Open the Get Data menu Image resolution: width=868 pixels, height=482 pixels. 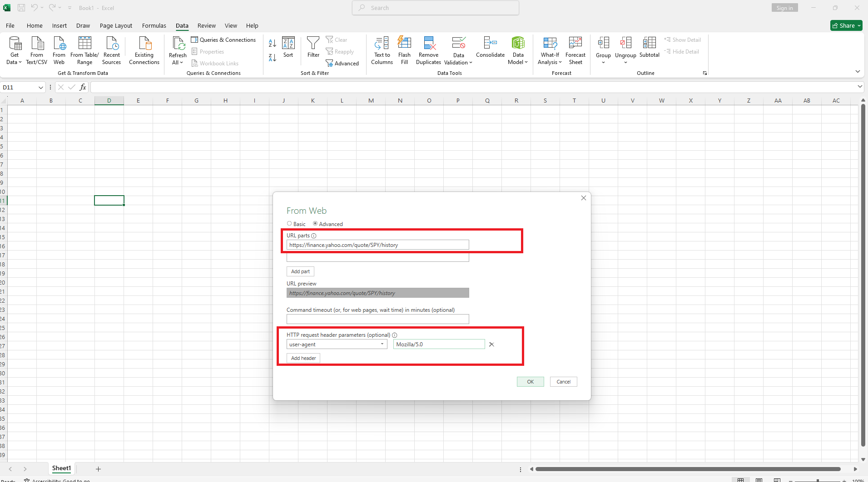(x=15, y=50)
